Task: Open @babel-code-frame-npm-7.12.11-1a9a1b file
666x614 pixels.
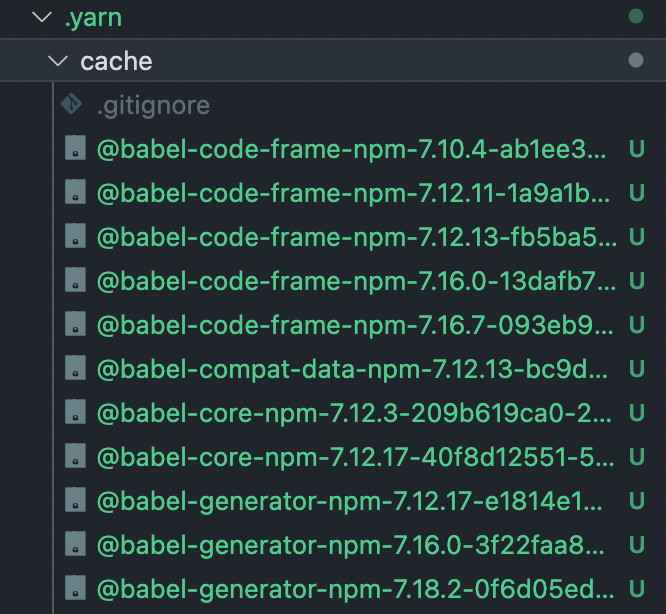Action: point(353,194)
